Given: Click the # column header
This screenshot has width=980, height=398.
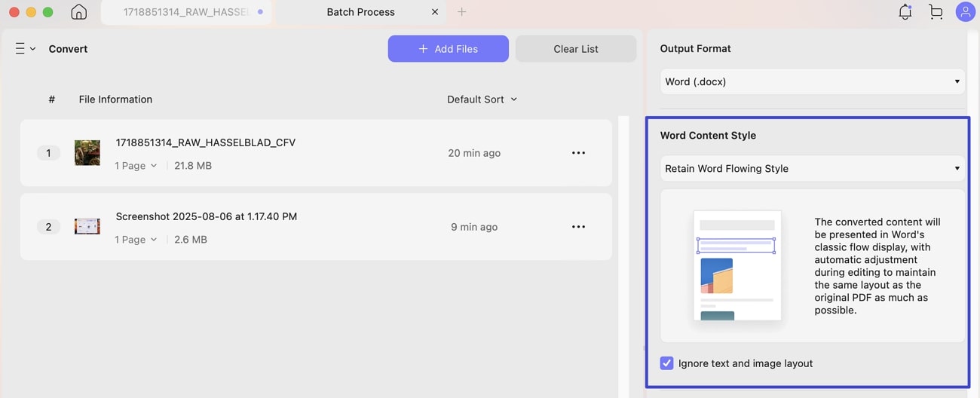Looking at the screenshot, I should tap(52, 99).
